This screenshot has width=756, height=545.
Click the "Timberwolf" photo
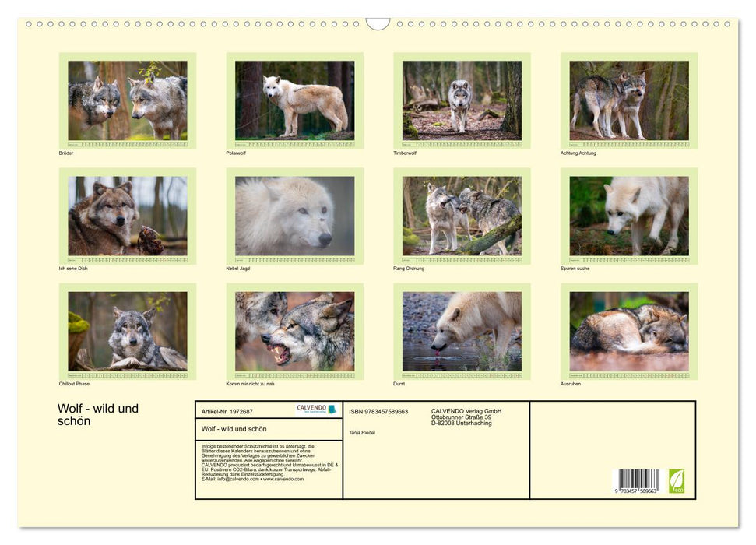(x=462, y=101)
